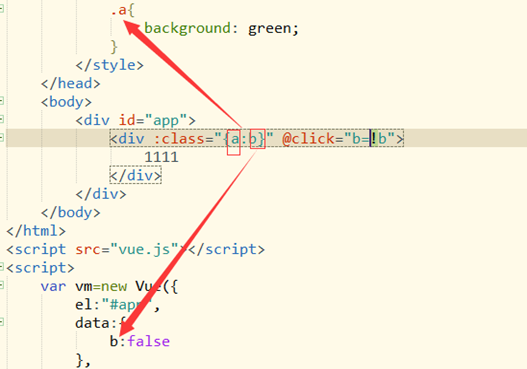The height and width of the screenshot is (369, 527).
Task: Click the "</body>" closing tag
Action: pyautogui.click(x=71, y=213)
